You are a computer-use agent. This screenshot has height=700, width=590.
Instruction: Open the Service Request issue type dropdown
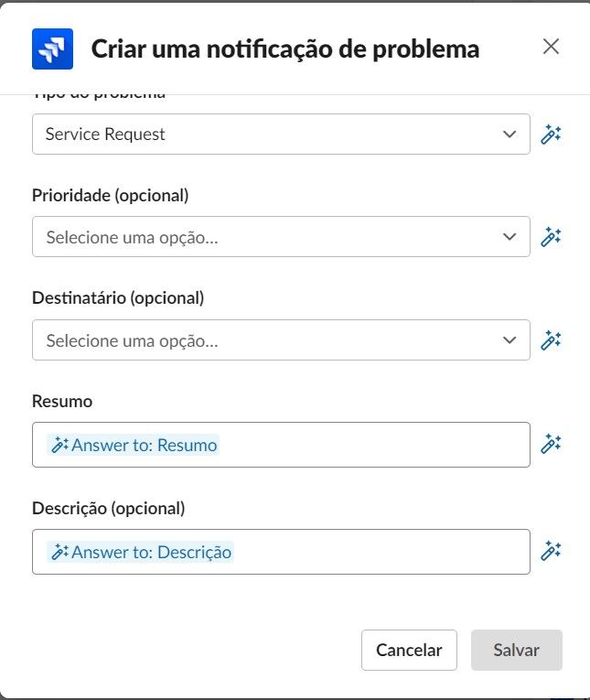coord(265,135)
